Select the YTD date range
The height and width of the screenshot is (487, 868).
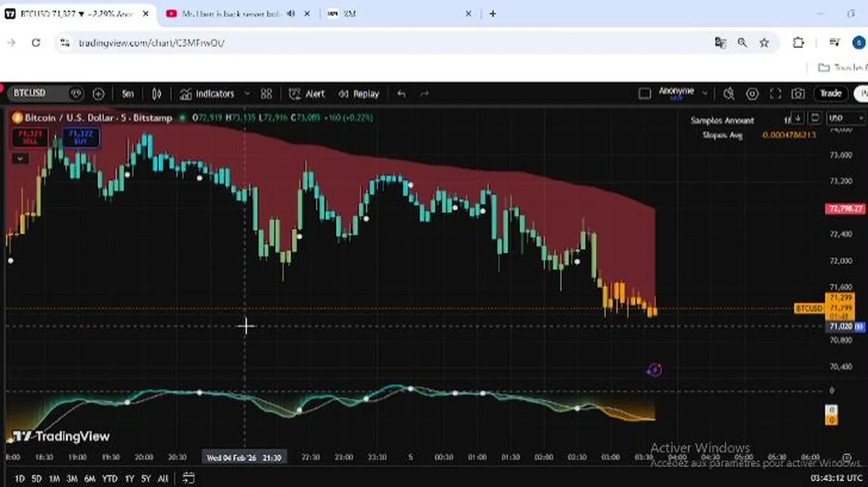[x=110, y=478]
